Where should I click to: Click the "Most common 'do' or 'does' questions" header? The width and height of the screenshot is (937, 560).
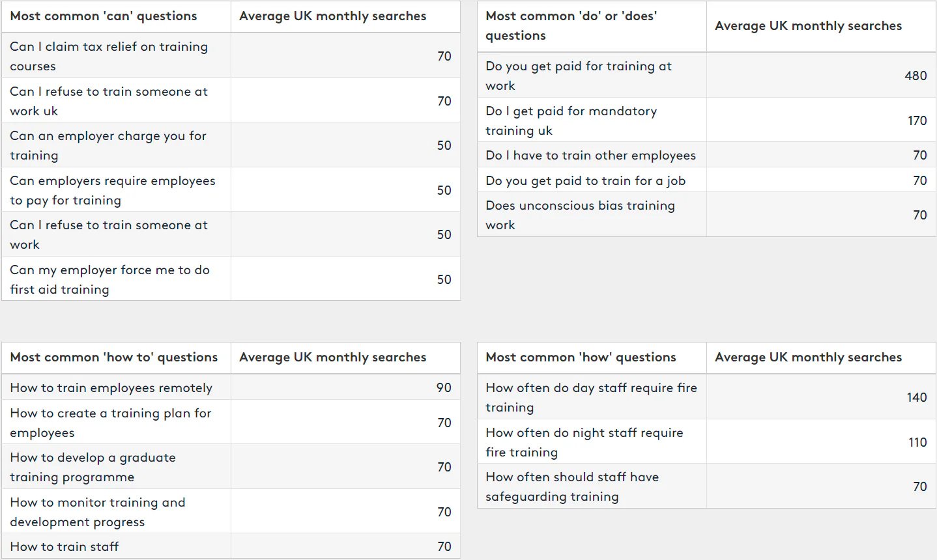click(x=571, y=26)
